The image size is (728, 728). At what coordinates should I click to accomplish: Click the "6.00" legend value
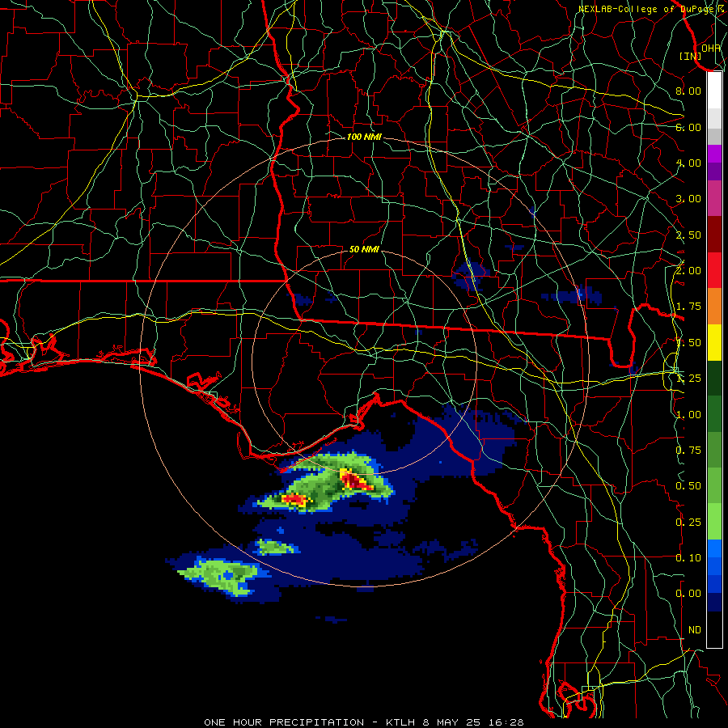[x=688, y=127]
